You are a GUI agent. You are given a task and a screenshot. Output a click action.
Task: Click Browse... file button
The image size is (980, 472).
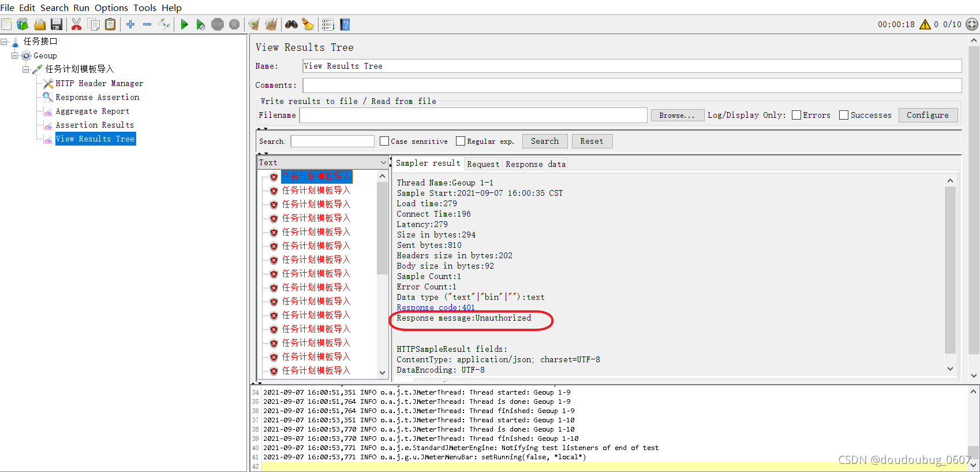(x=677, y=115)
